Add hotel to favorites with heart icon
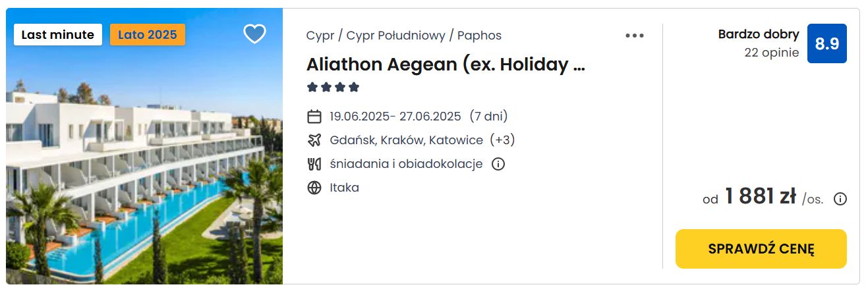Screen dimensions: 868x293 coord(254,34)
